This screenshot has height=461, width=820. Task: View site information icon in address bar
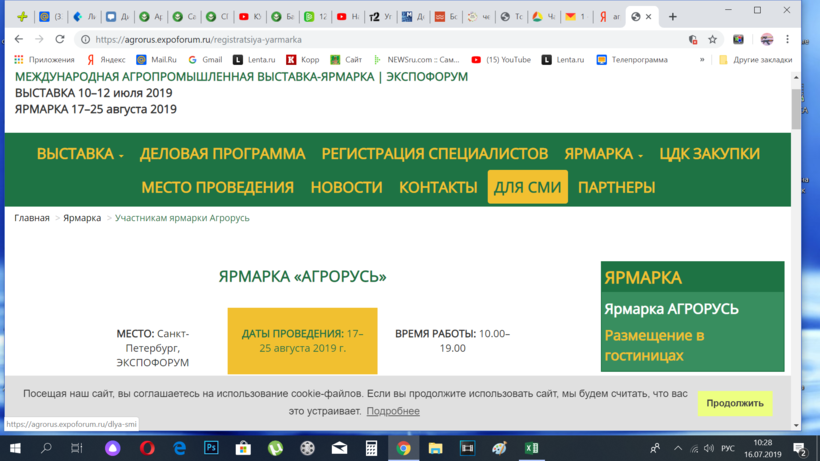point(85,39)
